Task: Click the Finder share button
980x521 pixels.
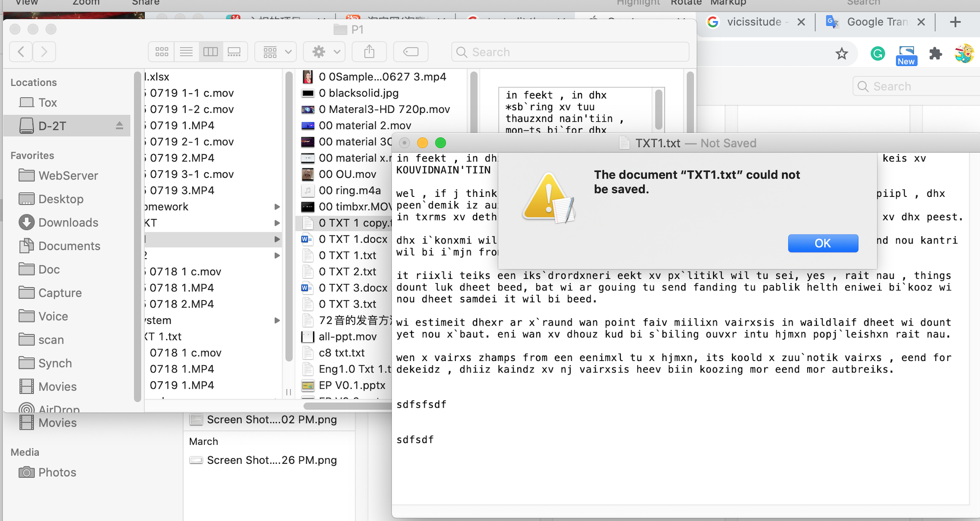Action: click(x=369, y=52)
